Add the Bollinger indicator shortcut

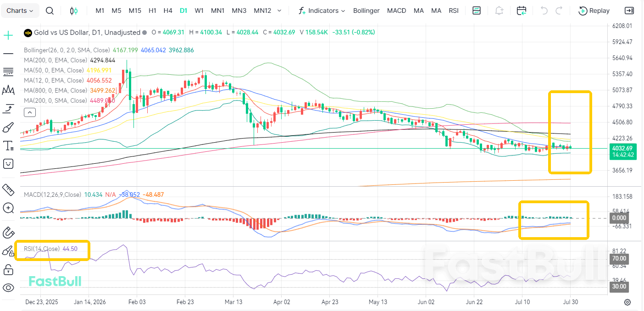[366, 11]
